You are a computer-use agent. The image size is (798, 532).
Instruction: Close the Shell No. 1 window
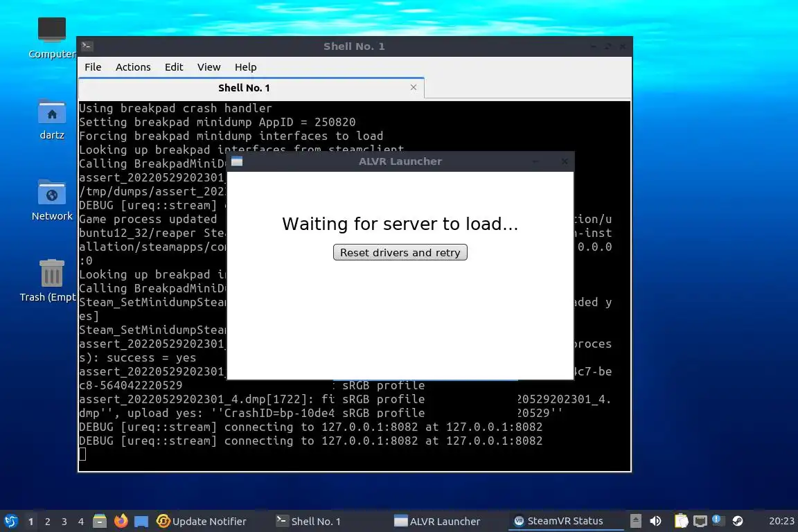[x=623, y=46]
